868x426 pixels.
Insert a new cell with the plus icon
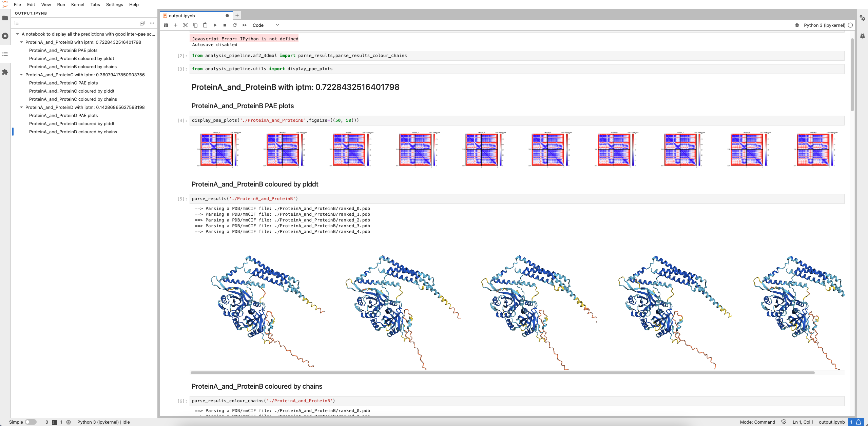pos(176,25)
